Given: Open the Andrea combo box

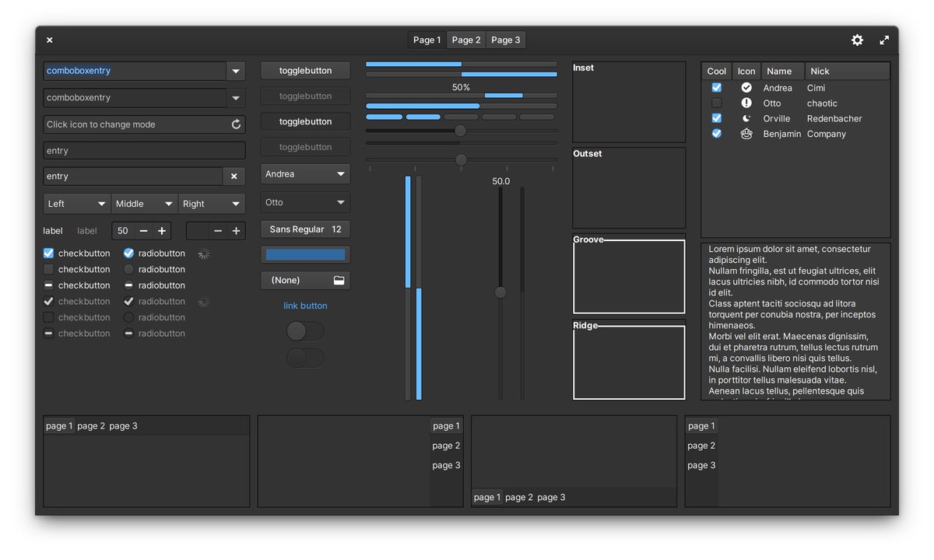Looking at the screenshot, I should point(305,174).
